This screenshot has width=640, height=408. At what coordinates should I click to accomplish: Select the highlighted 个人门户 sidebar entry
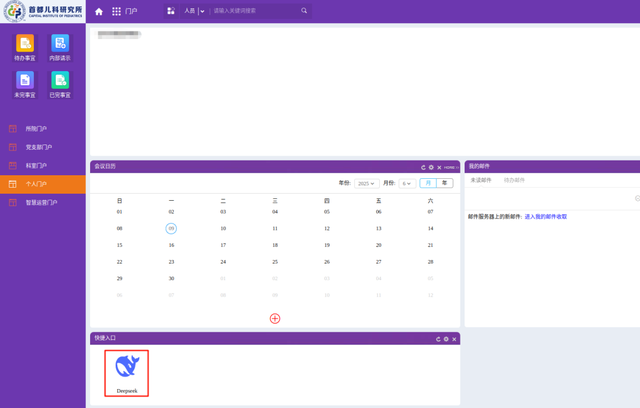coord(43,184)
